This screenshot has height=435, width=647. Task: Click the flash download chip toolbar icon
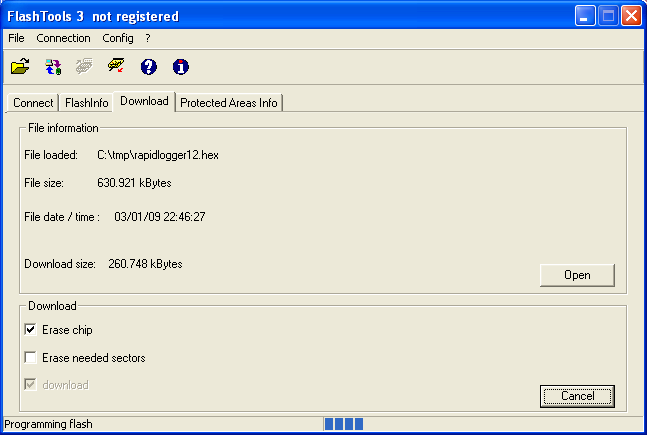[x=116, y=65]
